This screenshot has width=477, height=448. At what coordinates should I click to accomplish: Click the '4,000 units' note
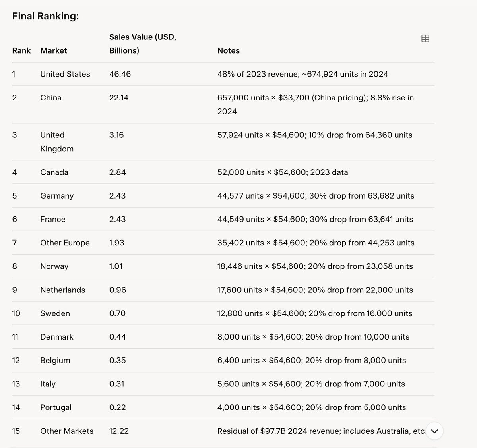pos(312,407)
